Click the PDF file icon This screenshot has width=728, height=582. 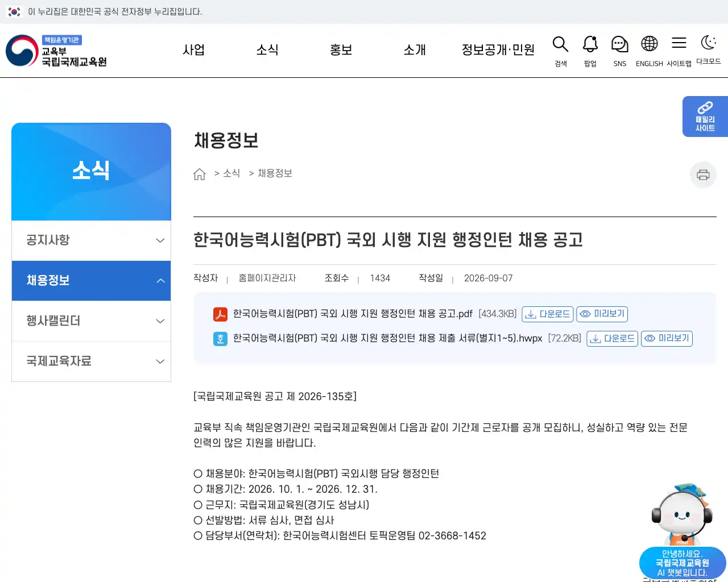click(220, 314)
